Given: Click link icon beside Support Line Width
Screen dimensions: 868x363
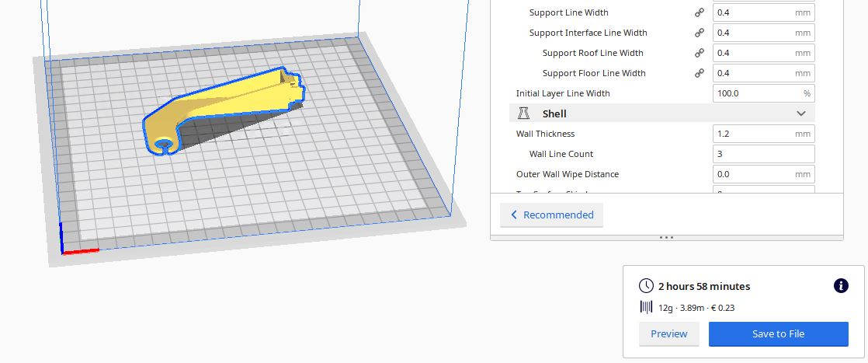Looking at the screenshot, I should tap(700, 12).
